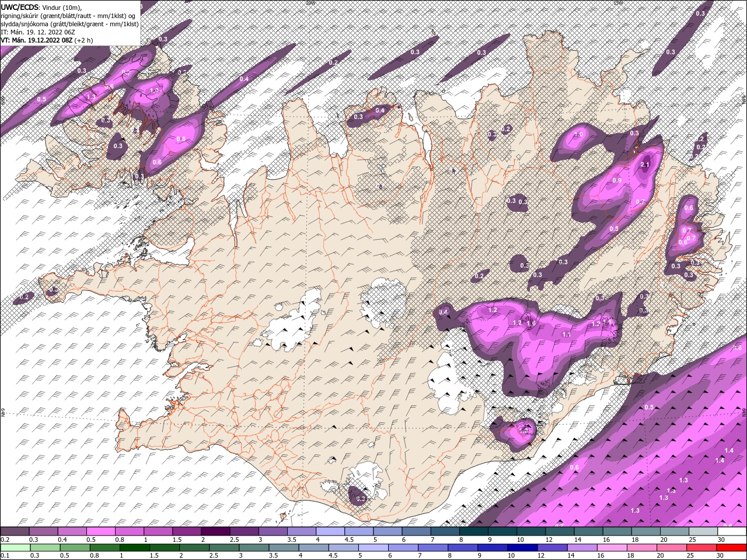Click the "15W" longitude label

click(617, 3)
